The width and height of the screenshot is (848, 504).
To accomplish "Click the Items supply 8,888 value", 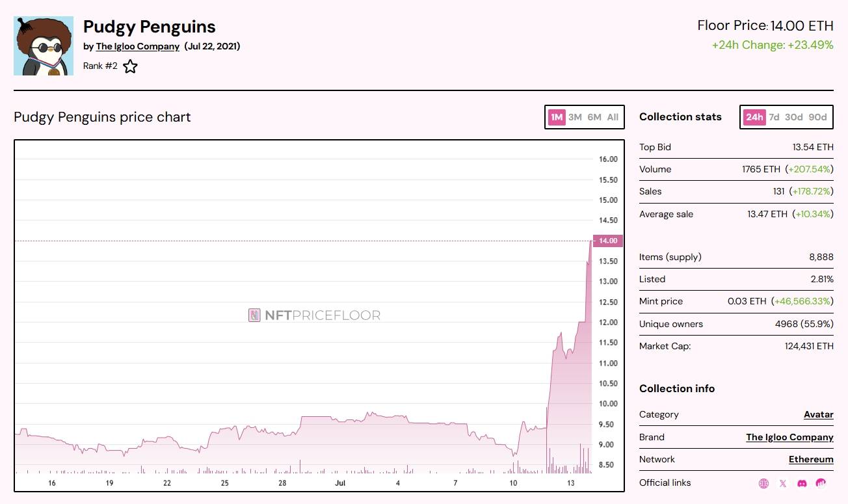I will 821,258.
